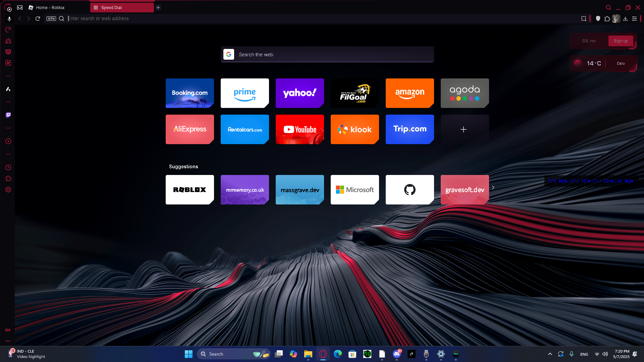
Task: Expand suggestions with right chevron arrow
Action: [x=493, y=188]
